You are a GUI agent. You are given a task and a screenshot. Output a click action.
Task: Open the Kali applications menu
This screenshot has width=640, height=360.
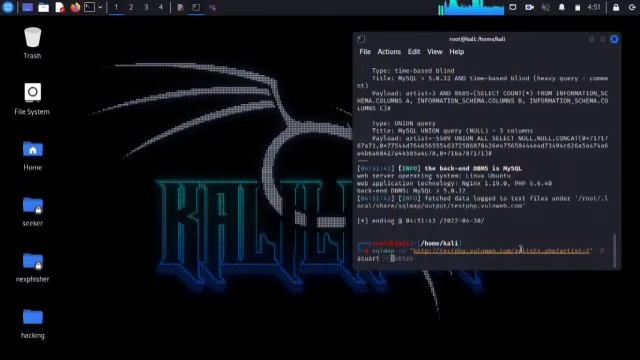[8, 7]
